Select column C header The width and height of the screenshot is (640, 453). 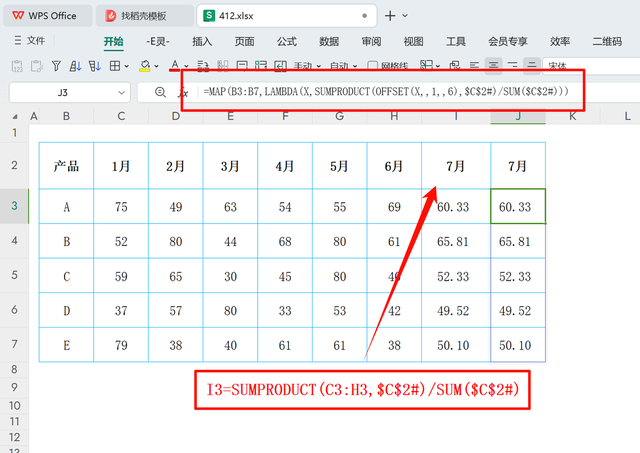(x=121, y=116)
